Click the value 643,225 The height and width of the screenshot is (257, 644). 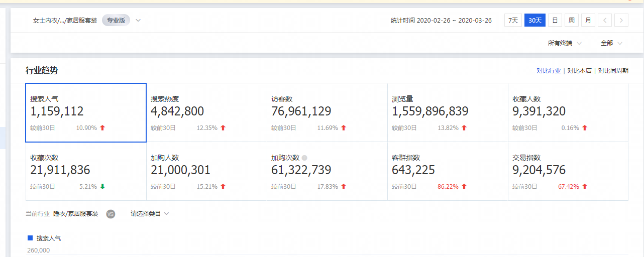click(413, 170)
